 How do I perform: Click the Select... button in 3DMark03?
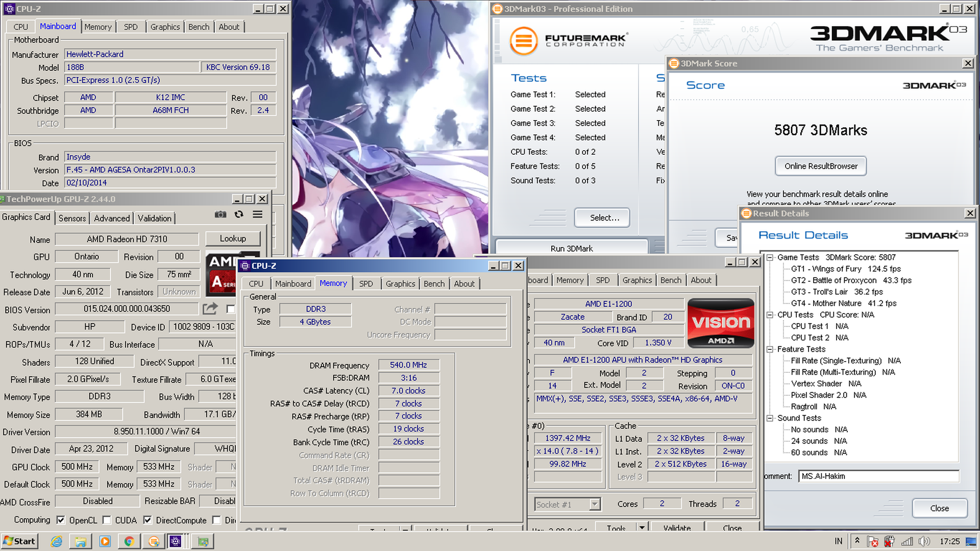(x=602, y=218)
